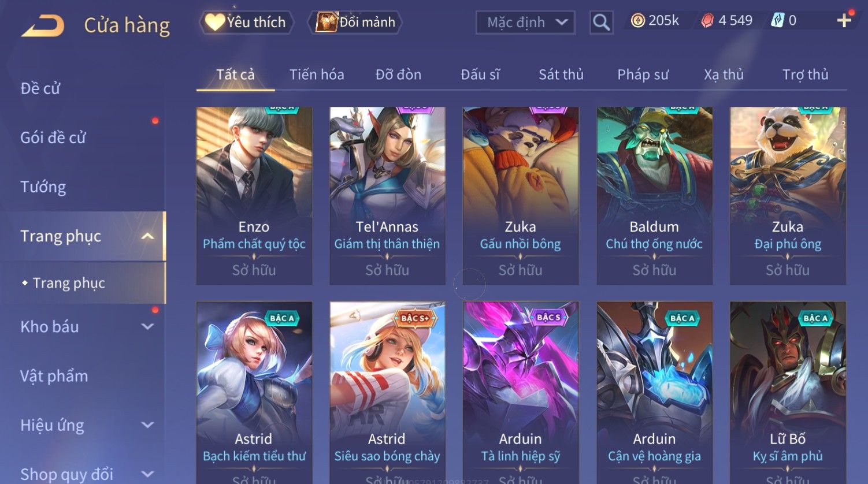Tap the back arrow icon
Viewport: 868px width, 484px height.
tap(43, 26)
